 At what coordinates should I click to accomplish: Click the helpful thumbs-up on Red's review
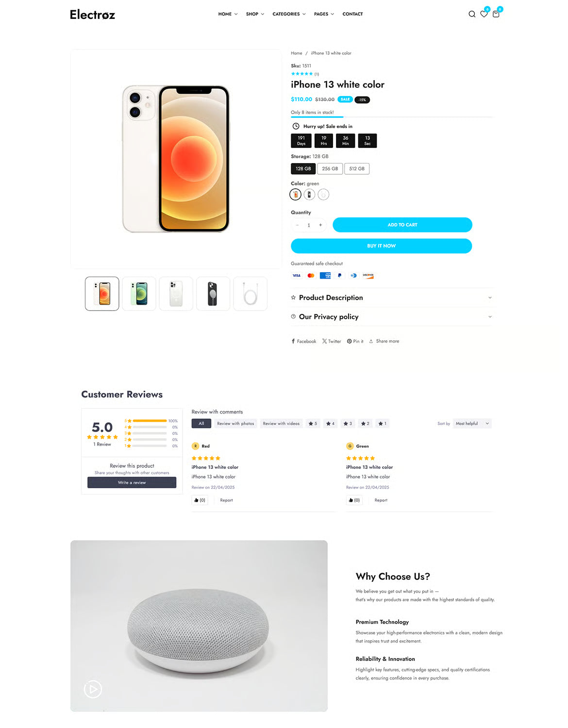(200, 500)
